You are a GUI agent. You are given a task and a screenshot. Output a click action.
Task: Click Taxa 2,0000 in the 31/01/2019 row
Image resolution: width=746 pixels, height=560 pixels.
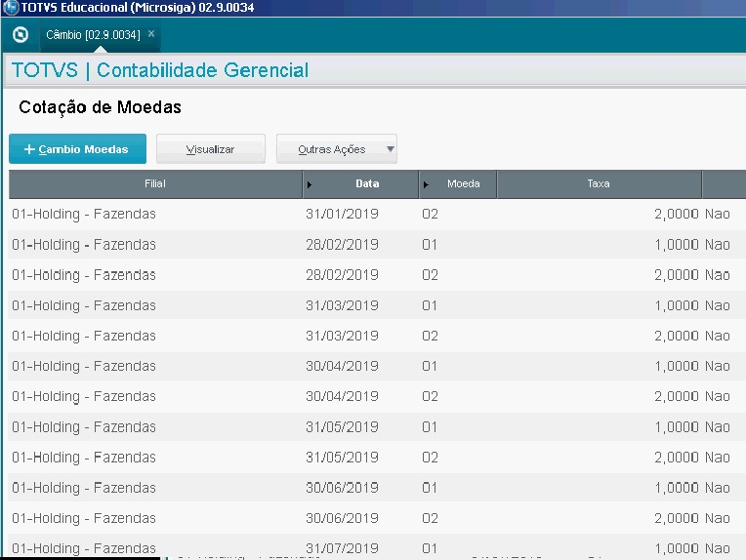click(676, 214)
